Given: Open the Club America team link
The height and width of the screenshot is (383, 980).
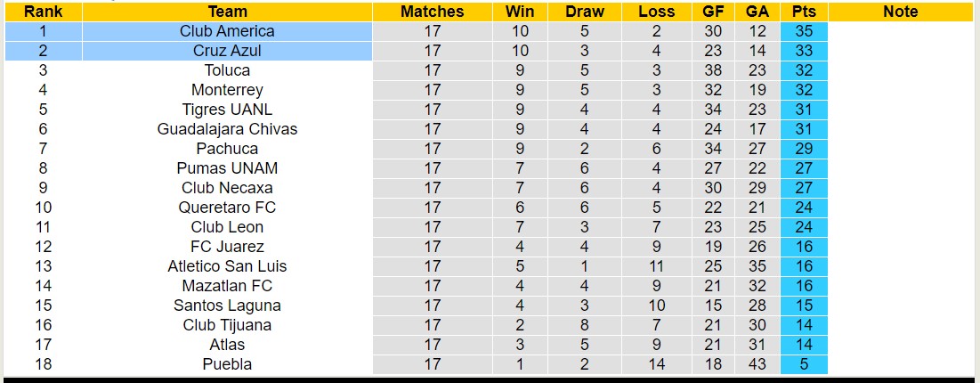Looking at the screenshot, I should [227, 31].
